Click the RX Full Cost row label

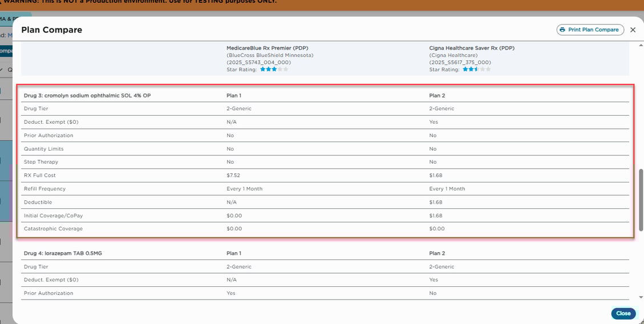[40, 175]
